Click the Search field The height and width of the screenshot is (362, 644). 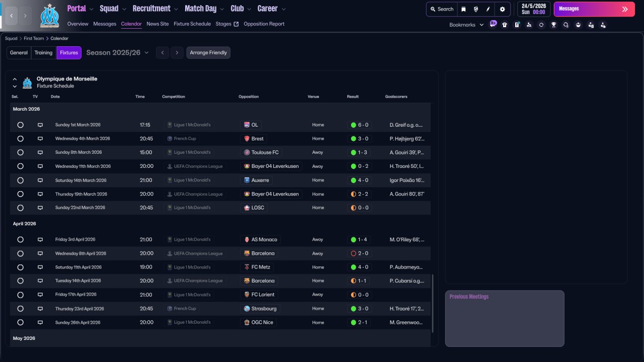coord(441,9)
